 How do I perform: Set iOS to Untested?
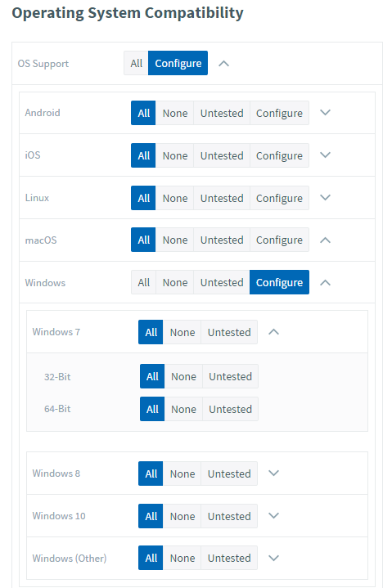coord(222,155)
